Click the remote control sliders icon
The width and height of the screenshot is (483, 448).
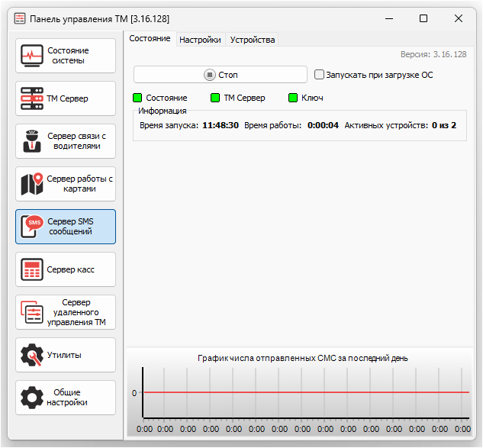pyautogui.click(x=32, y=312)
